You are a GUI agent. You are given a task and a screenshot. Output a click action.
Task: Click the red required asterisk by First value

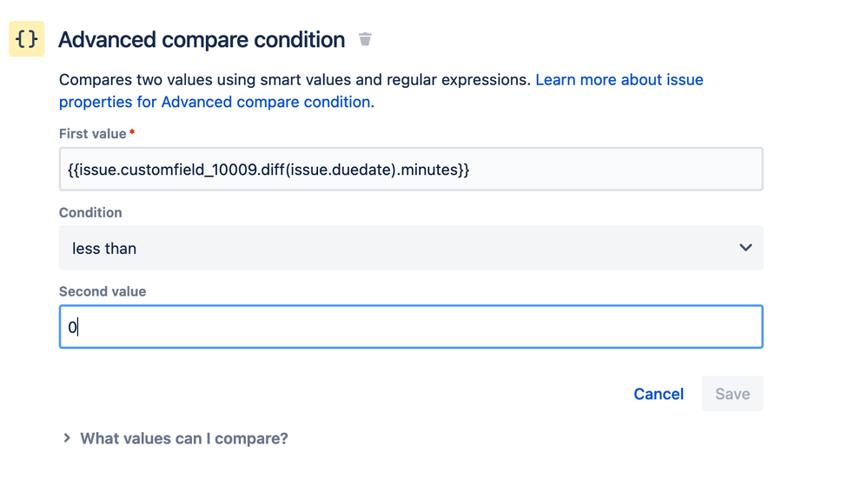coord(132,133)
